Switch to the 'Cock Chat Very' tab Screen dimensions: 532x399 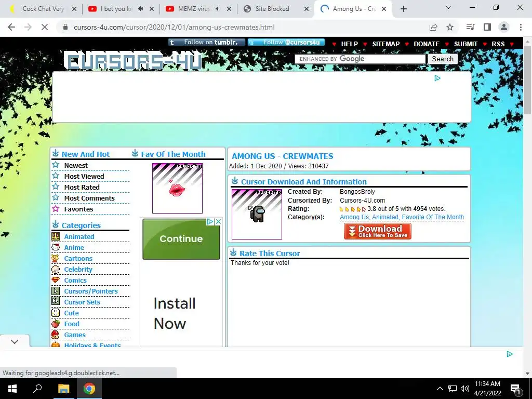[x=44, y=9]
